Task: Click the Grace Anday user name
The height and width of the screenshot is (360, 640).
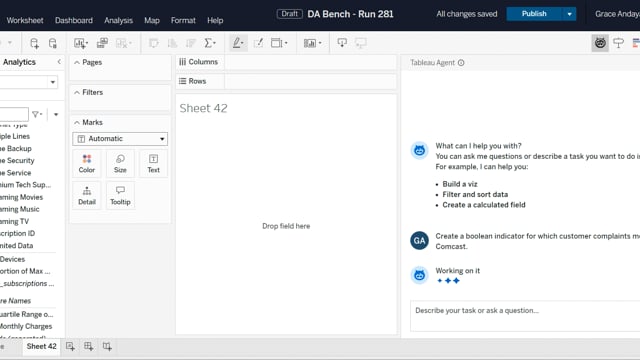Action: (617, 14)
